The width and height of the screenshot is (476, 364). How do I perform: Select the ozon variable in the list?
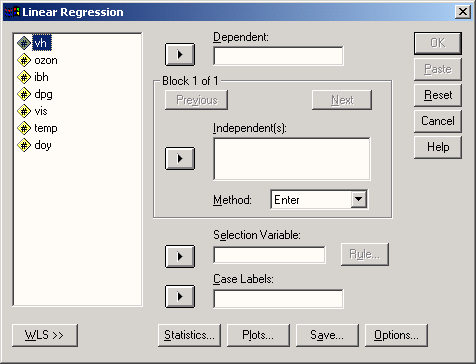pyautogui.click(x=46, y=60)
